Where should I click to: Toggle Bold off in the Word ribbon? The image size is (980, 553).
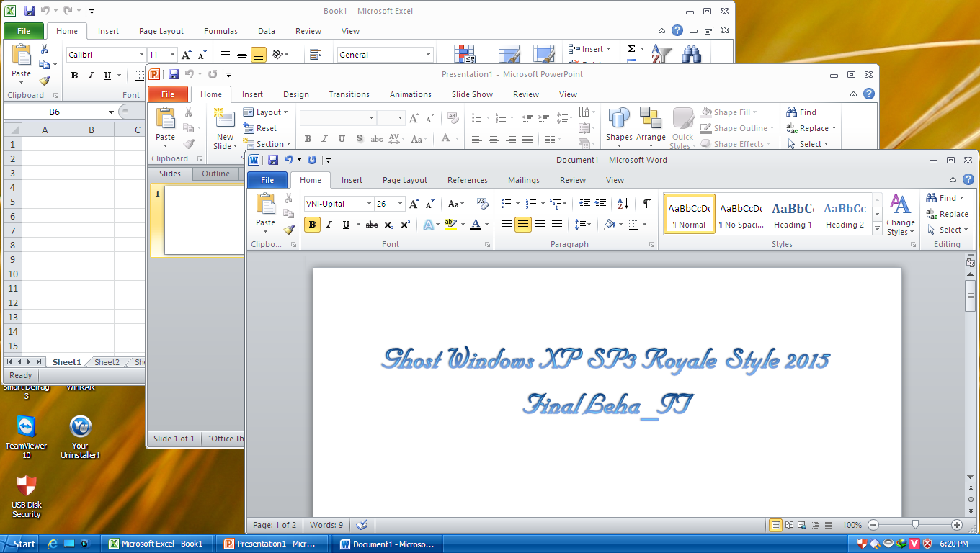313,225
